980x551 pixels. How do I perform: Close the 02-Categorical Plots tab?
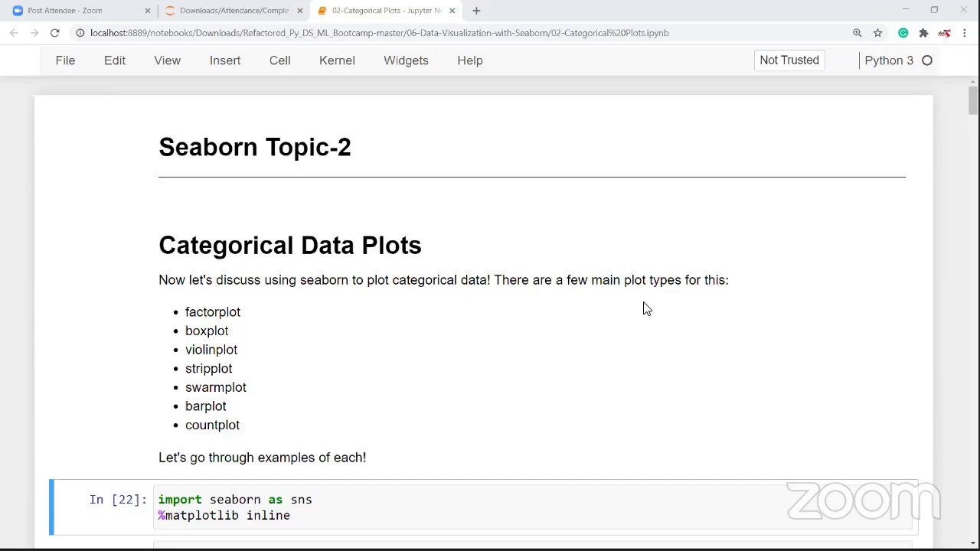(452, 11)
